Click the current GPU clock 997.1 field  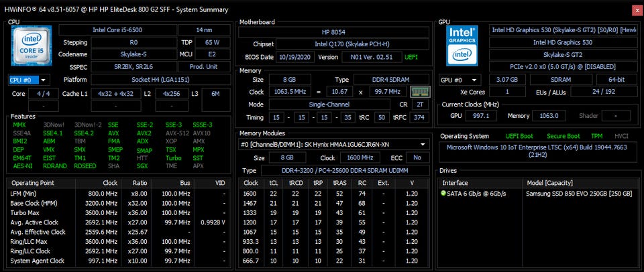pos(481,116)
